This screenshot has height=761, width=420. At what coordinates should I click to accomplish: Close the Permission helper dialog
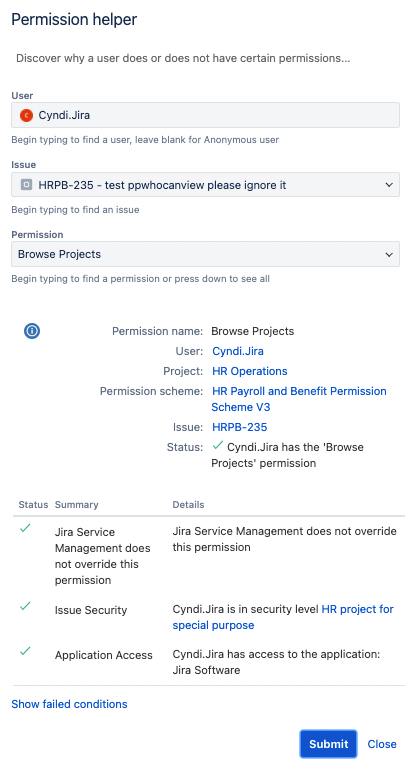tap(382, 744)
